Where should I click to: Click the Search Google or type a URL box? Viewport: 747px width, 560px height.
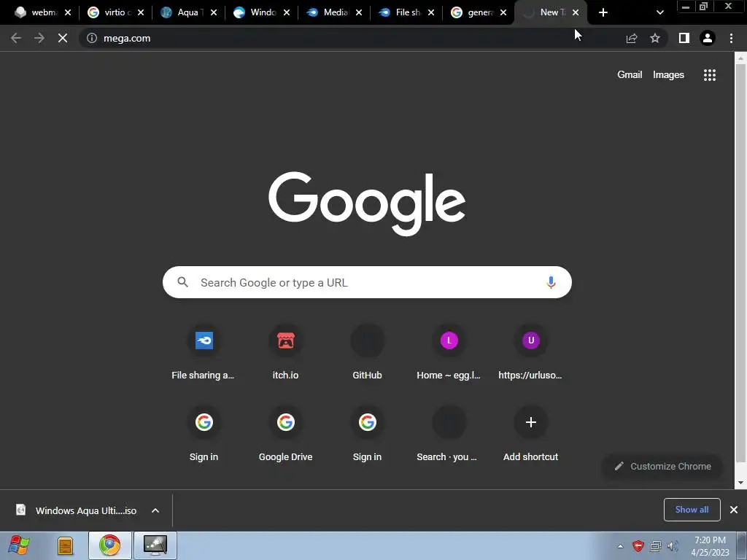[367, 282]
